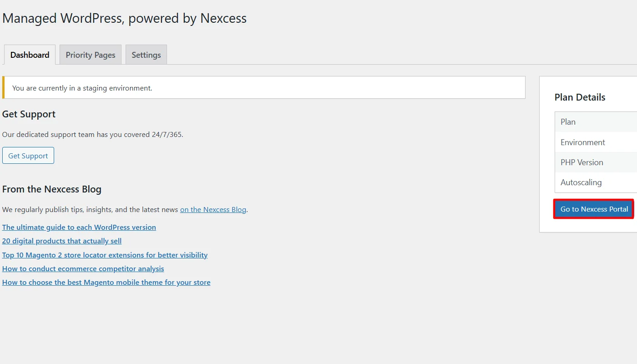The width and height of the screenshot is (637, 364).
Task: Click the 'From the Nexcess Blog' heading
Action: point(52,189)
